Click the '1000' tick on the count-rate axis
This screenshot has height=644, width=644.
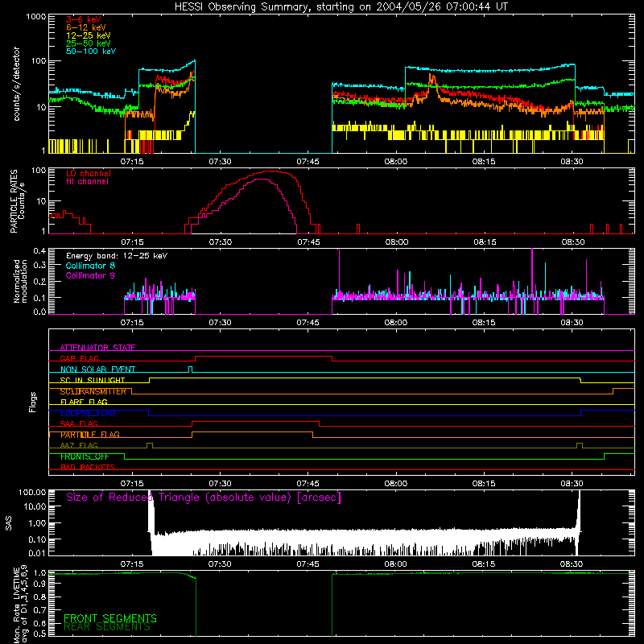tap(35, 17)
